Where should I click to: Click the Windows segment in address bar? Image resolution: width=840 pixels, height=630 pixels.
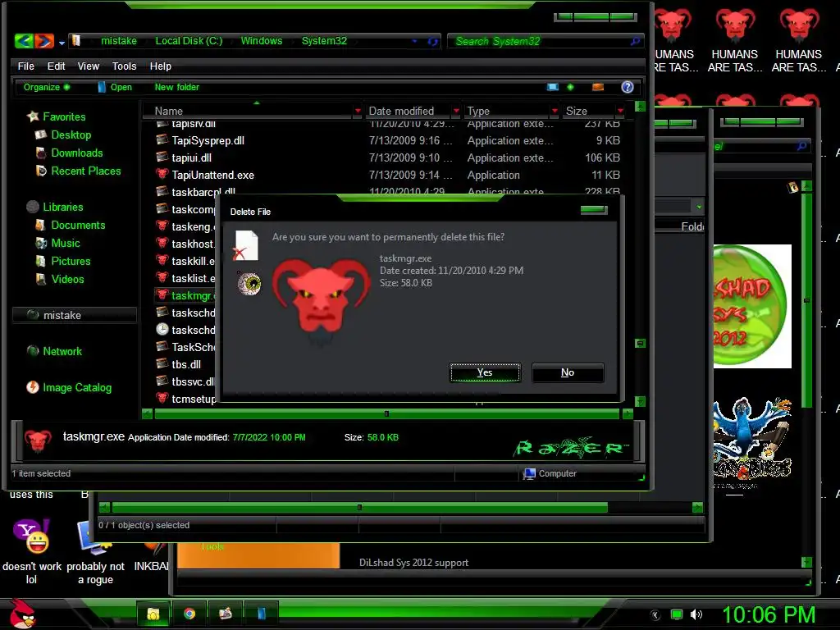(262, 41)
